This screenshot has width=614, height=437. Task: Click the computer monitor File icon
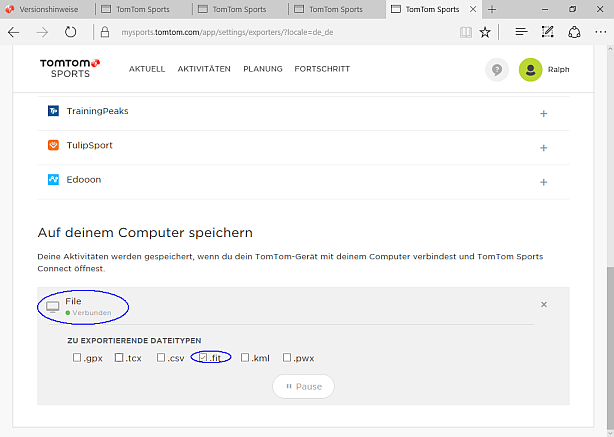click(x=52, y=307)
